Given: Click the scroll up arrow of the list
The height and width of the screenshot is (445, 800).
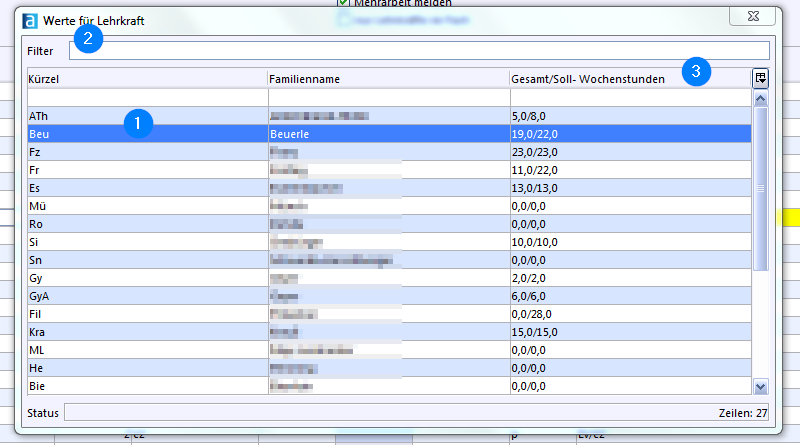Looking at the screenshot, I should click(760, 98).
